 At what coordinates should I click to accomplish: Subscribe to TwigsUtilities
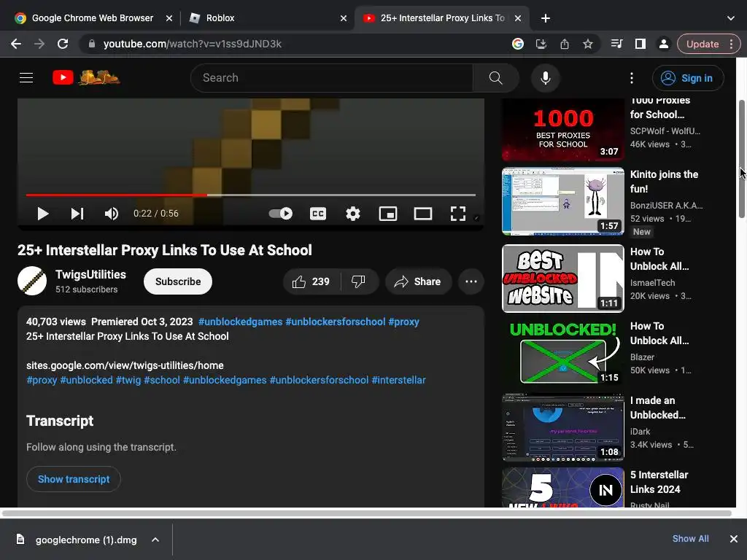178,281
